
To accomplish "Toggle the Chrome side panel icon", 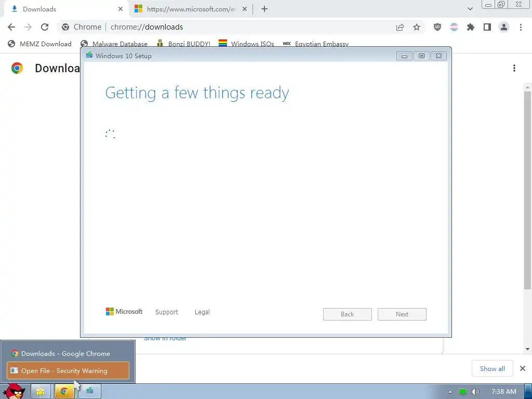I will tap(487, 27).
